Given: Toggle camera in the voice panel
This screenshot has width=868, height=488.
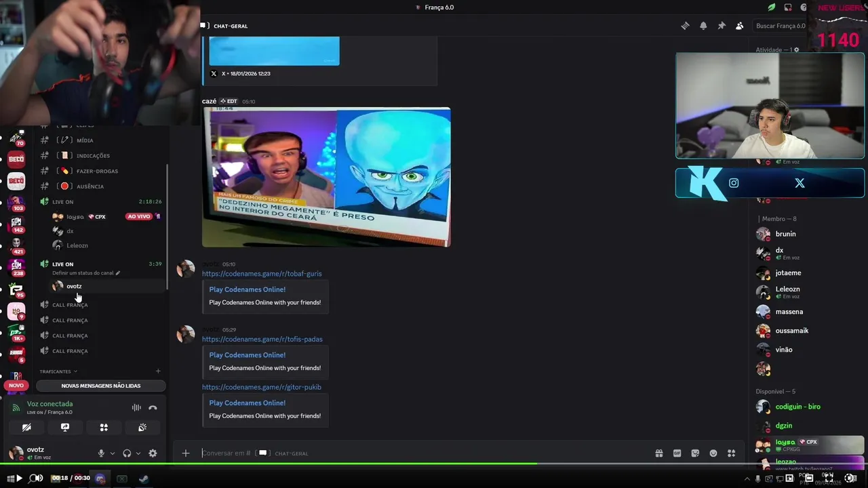Looking at the screenshot, I should click(x=26, y=428).
